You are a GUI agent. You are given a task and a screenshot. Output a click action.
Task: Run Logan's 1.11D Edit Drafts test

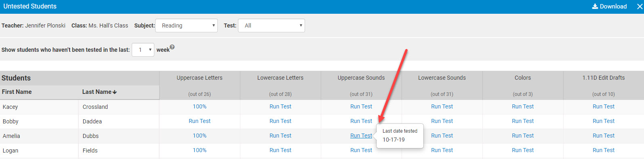point(604,150)
